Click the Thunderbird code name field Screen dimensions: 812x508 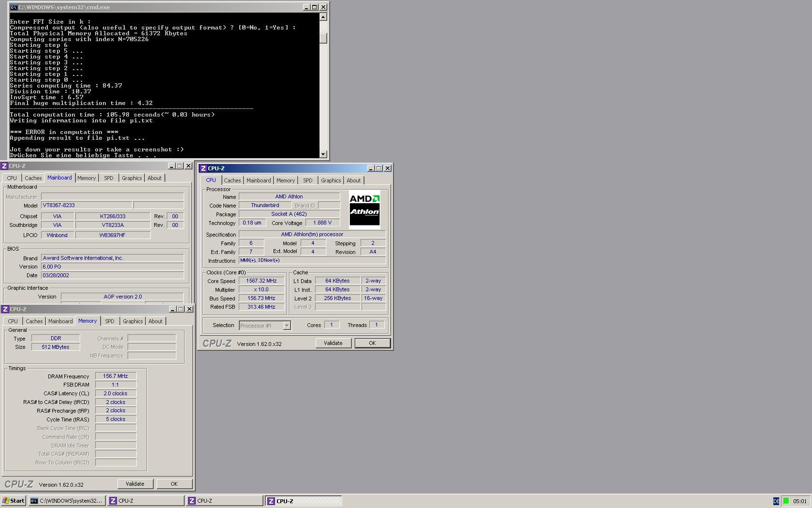(265, 206)
